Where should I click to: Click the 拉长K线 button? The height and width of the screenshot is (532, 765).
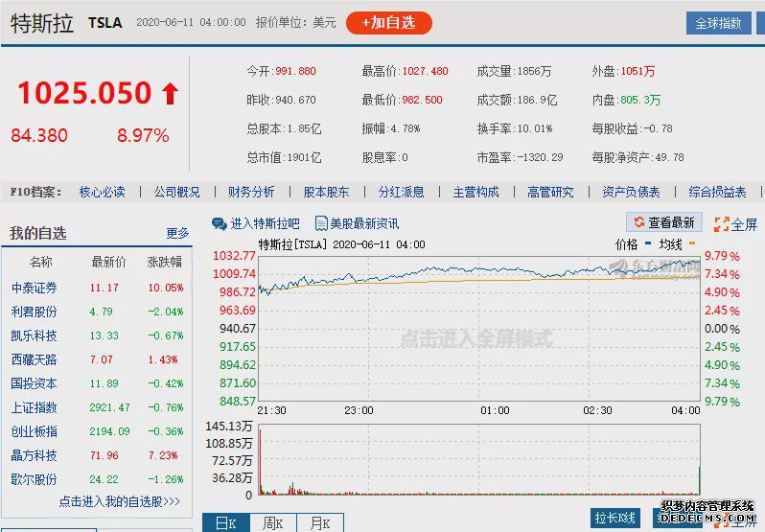coord(614,518)
